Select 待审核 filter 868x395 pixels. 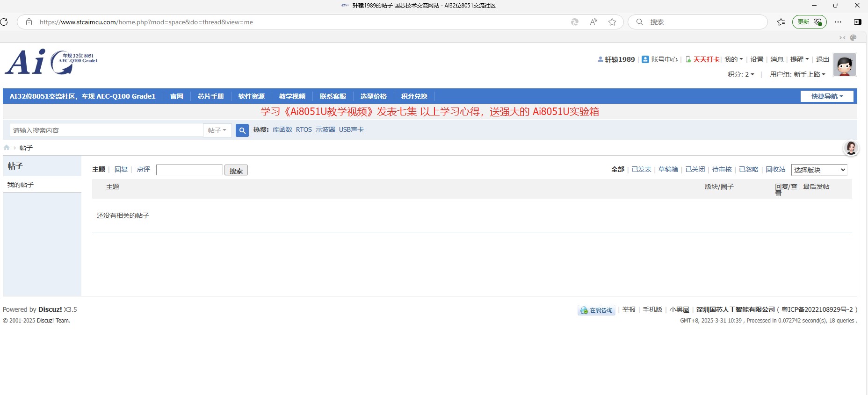click(x=722, y=169)
